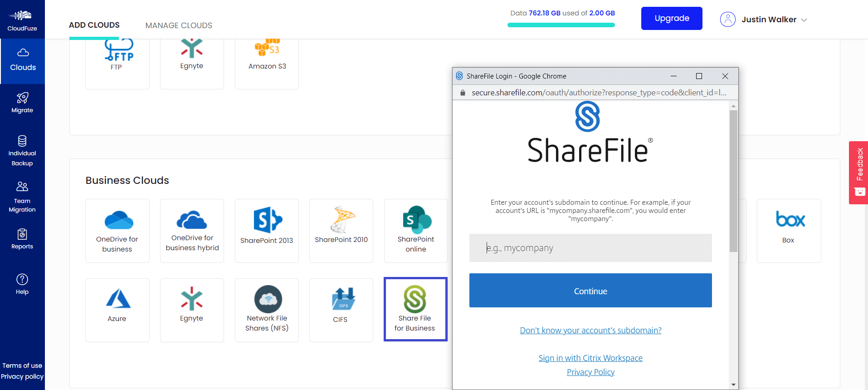
Task: Minimize the ShareFile Login window
Action: click(x=673, y=76)
